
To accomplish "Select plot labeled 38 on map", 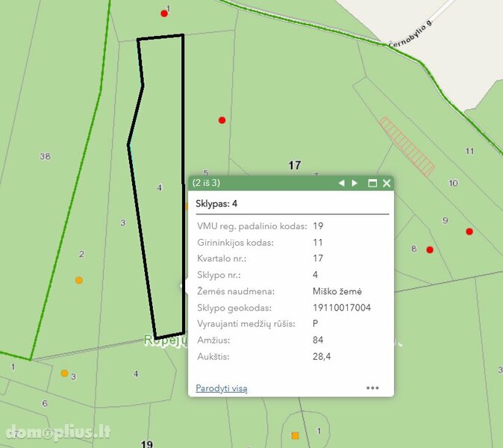I will pos(45,156).
